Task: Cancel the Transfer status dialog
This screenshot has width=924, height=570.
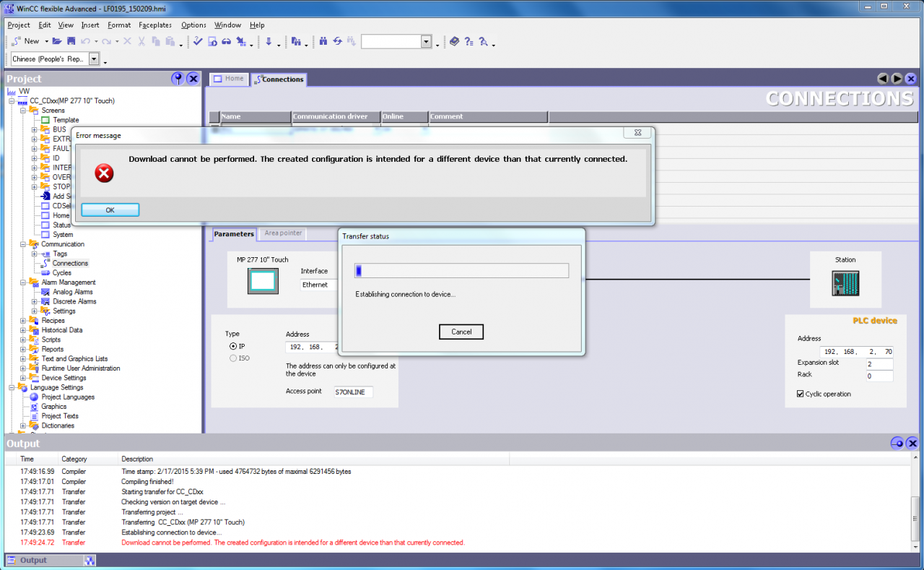Action: click(x=461, y=332)
